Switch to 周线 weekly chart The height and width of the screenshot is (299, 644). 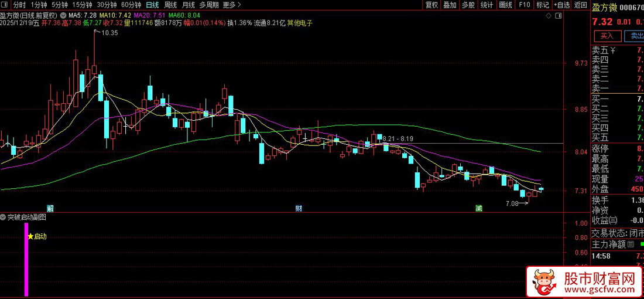pyautogui.click(x=170, y=5)
